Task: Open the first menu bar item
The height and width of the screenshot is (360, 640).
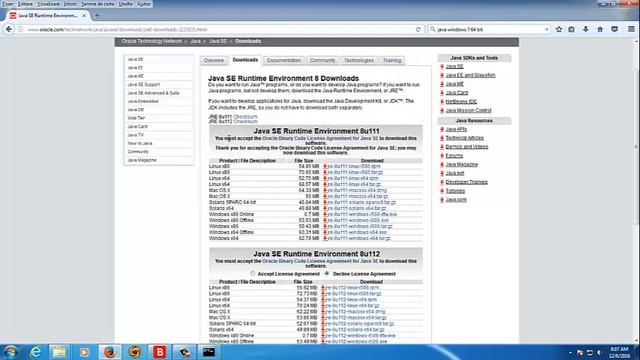Action: point(8,4)
